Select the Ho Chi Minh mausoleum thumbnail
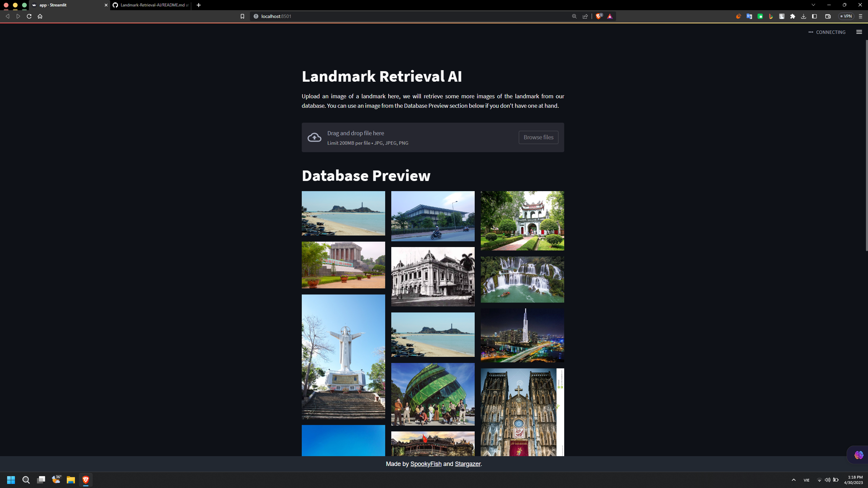The height and width of the screenshot is (488, 868). 343,265
